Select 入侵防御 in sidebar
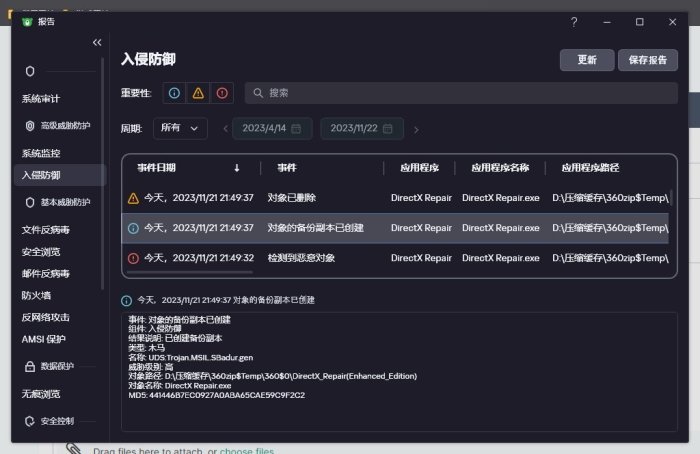Image resolution: width=700 pixels, height=454 pixels. [60, 175]
